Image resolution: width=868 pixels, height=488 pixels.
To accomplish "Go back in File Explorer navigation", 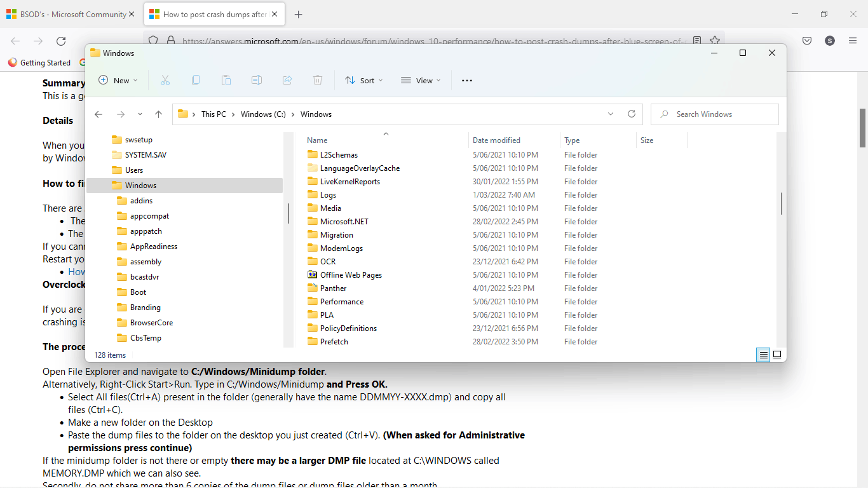I will (x=98, y=114).
